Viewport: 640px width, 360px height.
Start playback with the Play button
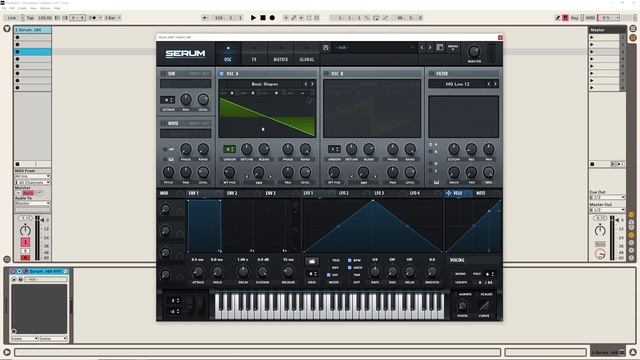253,18
